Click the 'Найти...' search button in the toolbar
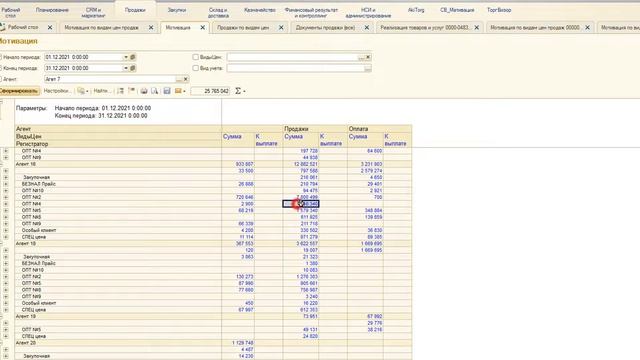The image size is (640, 360). click(102, 91)
